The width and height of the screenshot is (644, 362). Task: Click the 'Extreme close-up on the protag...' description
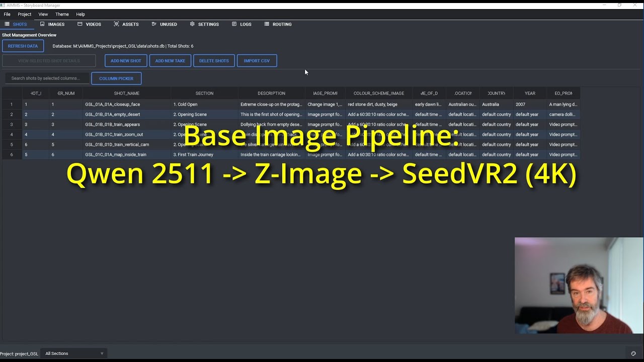271,105
